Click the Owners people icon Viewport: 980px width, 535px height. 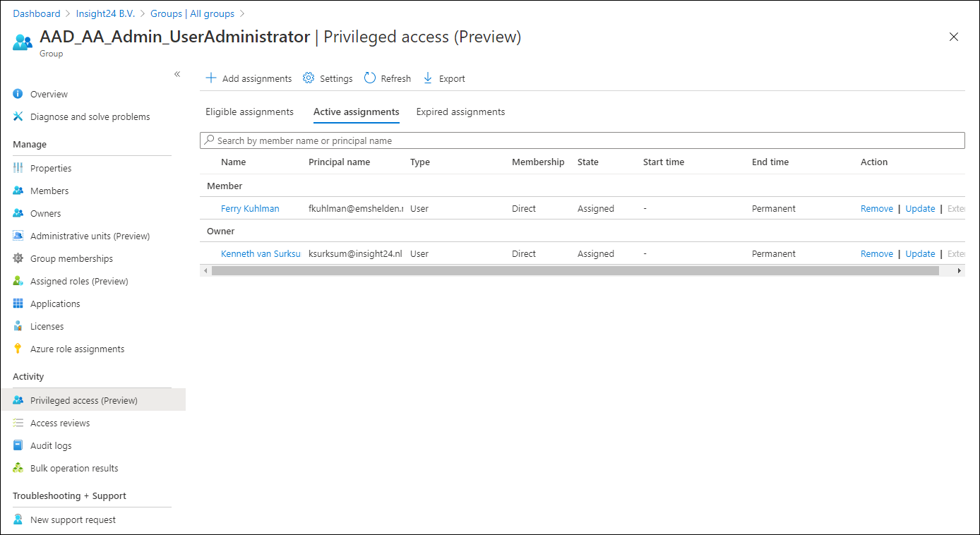(x=18, y=213)
